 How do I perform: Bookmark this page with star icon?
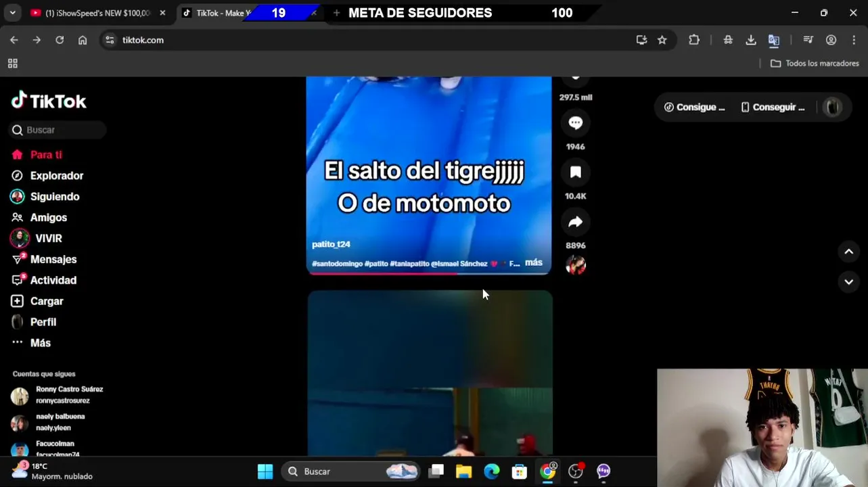662,40
